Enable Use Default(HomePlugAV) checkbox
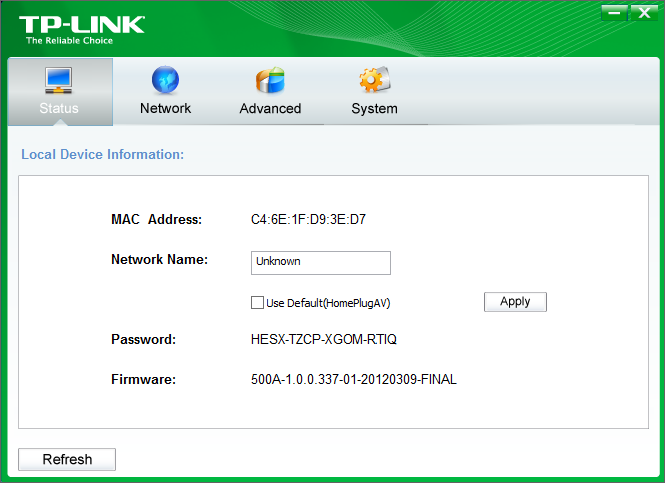This screenshot has height=483, width=665. 257,303
